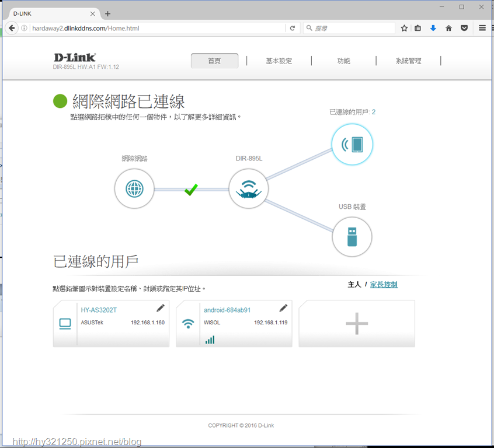The width and height of the screenshot is (494, 448).
Task: Click the 網際網路 label above globe
Action: (134, 158)
